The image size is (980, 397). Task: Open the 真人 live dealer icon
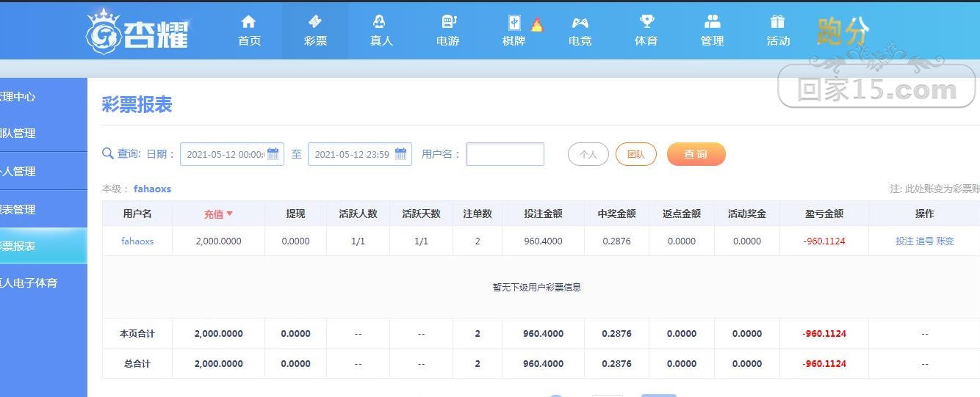380,21
